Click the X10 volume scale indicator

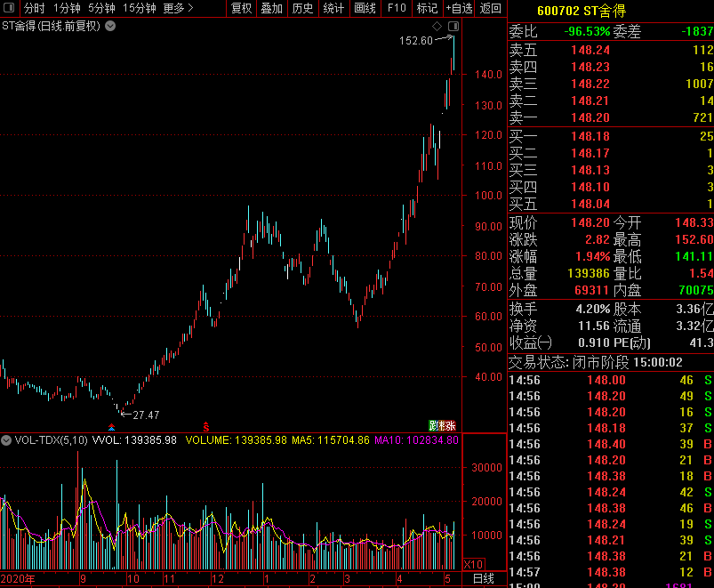point(475,564)
